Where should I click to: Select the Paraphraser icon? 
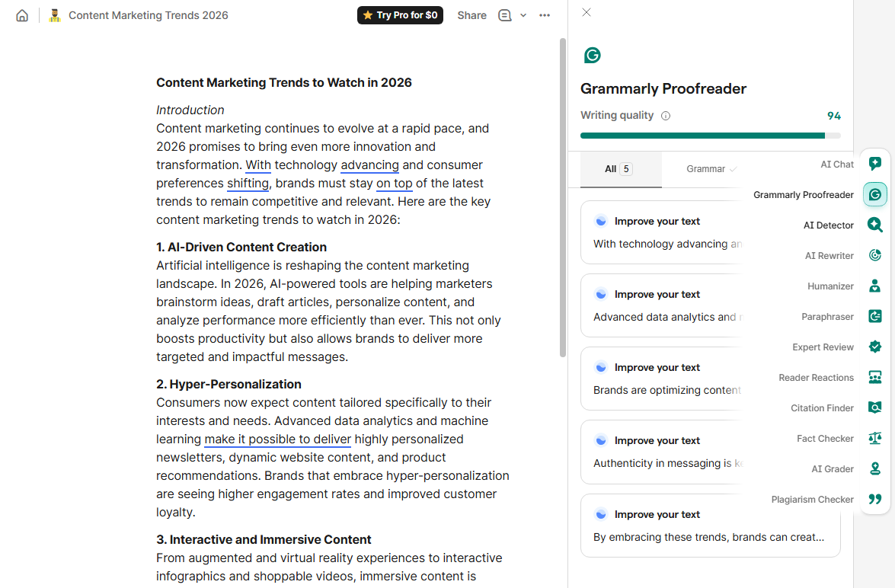[x=874, y=316]
